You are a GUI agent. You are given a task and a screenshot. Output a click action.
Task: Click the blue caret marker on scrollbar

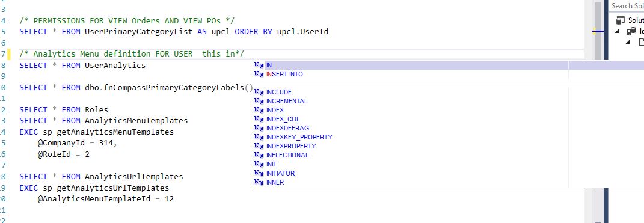(598, 31)
